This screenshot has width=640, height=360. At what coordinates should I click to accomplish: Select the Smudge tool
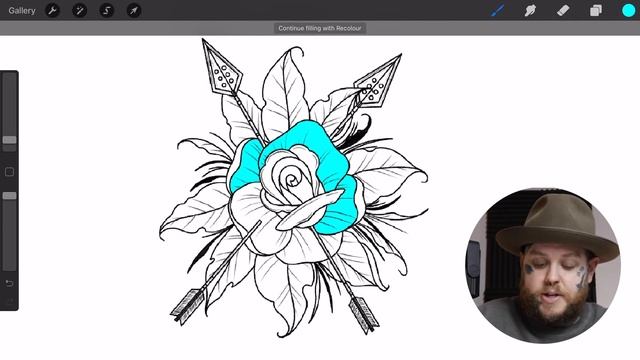[x=530, y=11]
